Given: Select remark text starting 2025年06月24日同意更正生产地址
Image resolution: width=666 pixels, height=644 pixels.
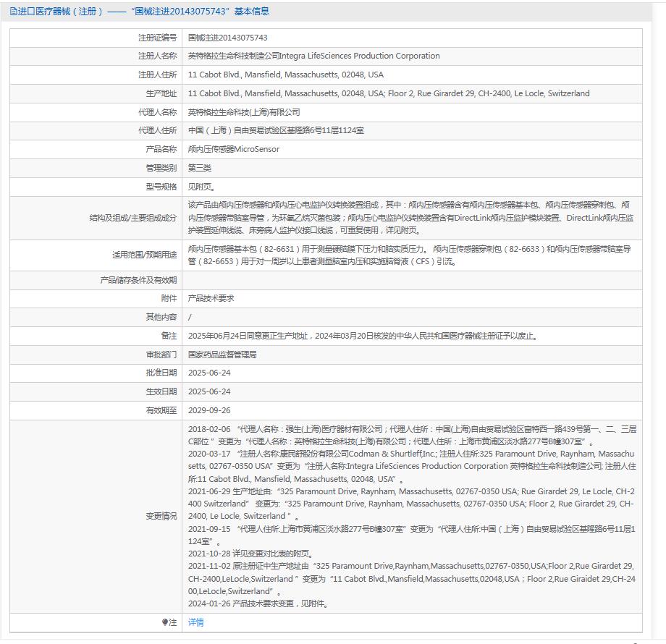Looking at the screenshot, I should point(364,336).
